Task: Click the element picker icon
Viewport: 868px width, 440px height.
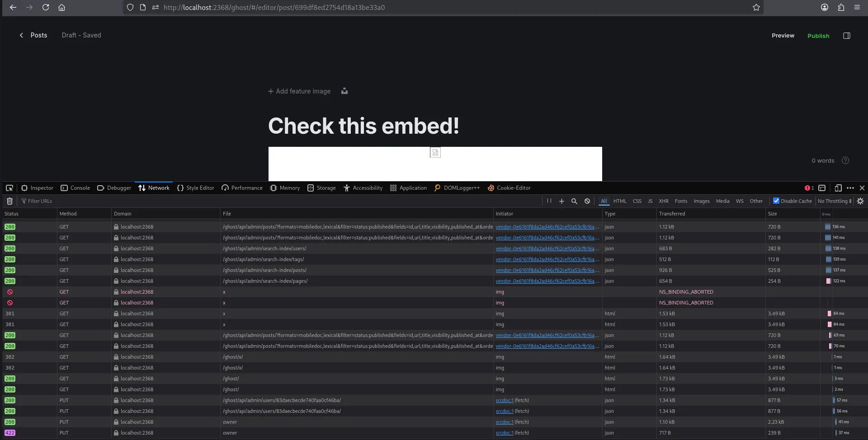Action: click(9, 188)
